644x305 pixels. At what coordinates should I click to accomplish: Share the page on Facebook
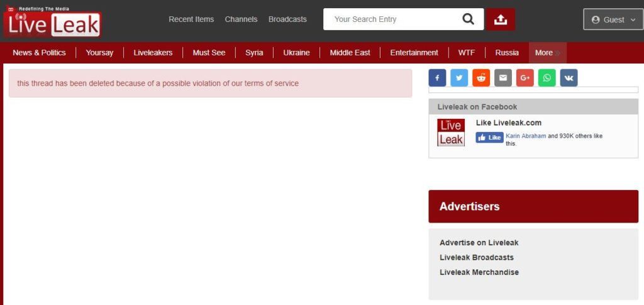click(437, 78)
